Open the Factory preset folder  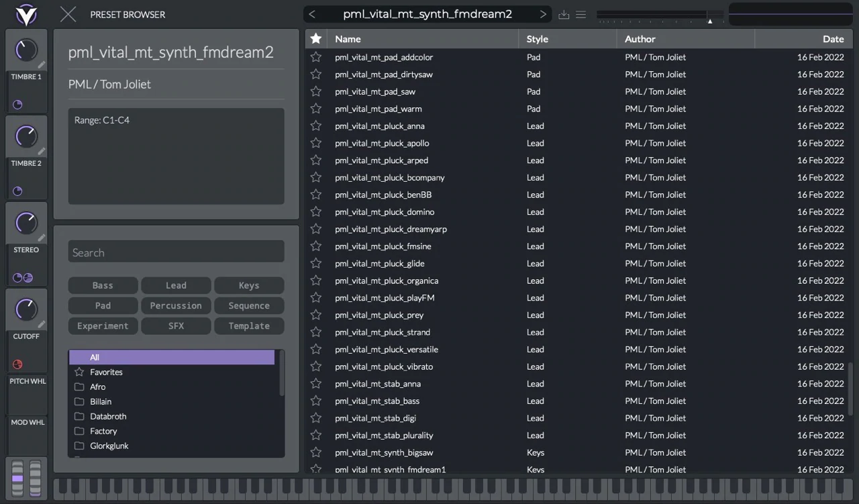172,431
